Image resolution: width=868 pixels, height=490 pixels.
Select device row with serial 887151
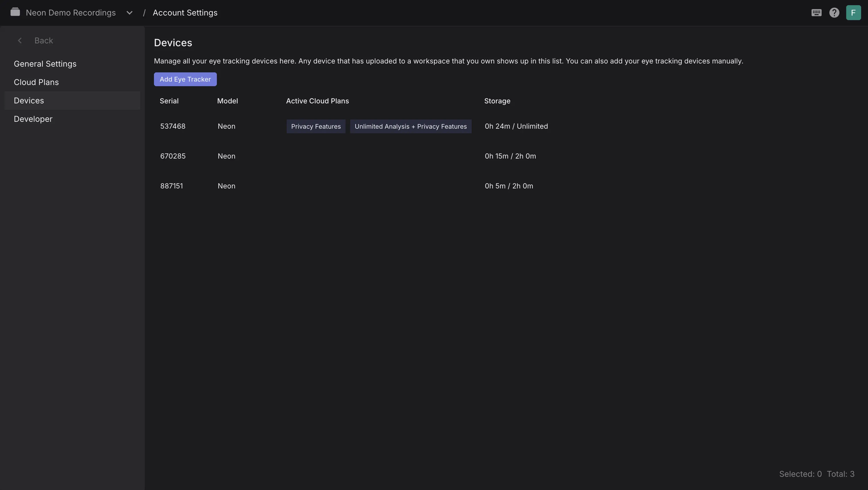tap(171, 186)
